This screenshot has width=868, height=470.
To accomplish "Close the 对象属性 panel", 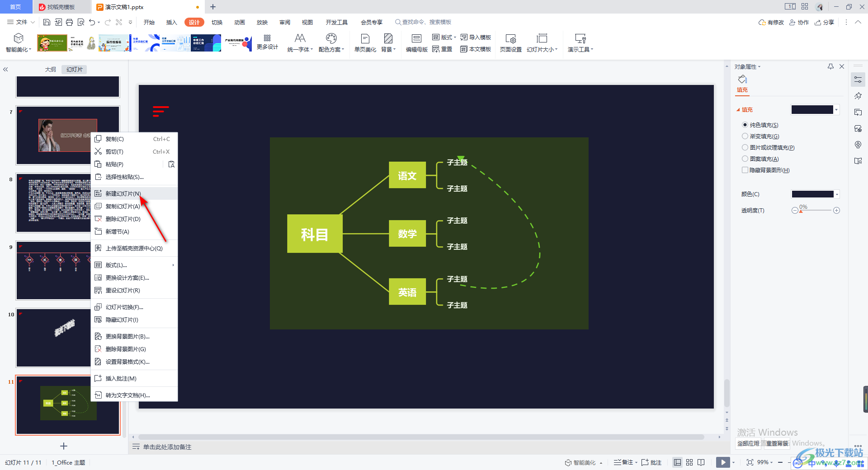I will pyautogui.click(x=842, y=66).
